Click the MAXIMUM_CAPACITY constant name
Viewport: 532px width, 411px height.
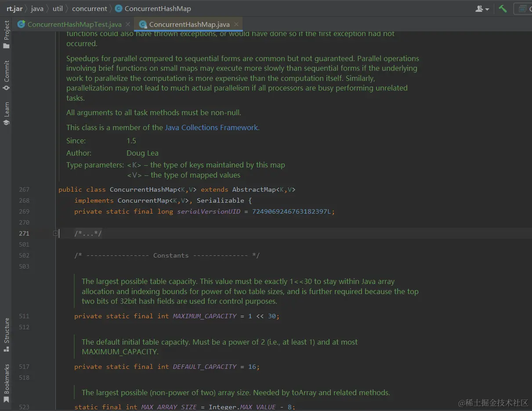click(x=205, y=316)
